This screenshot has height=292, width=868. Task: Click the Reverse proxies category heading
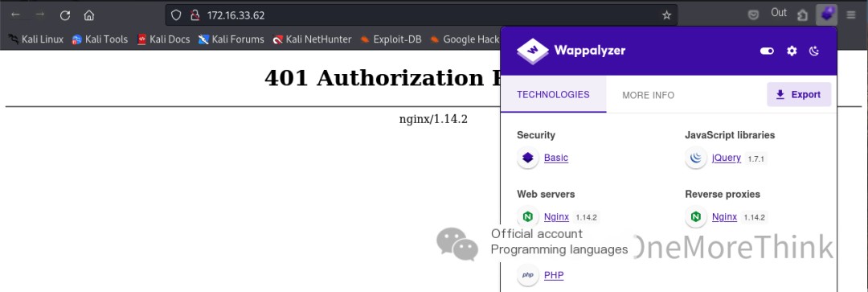pos(723,195)
